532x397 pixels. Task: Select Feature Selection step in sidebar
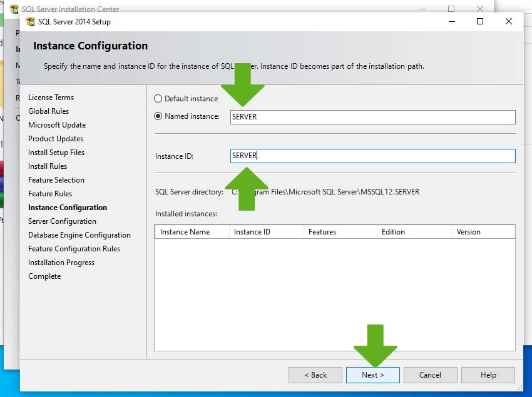click(x=56, y=180)
